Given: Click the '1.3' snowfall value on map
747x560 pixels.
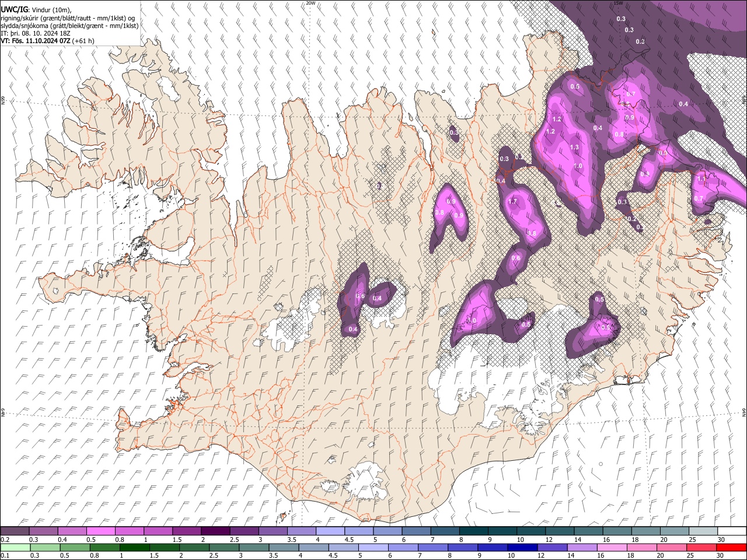Looking at the screenshot, I should click(x=574, y=148).
